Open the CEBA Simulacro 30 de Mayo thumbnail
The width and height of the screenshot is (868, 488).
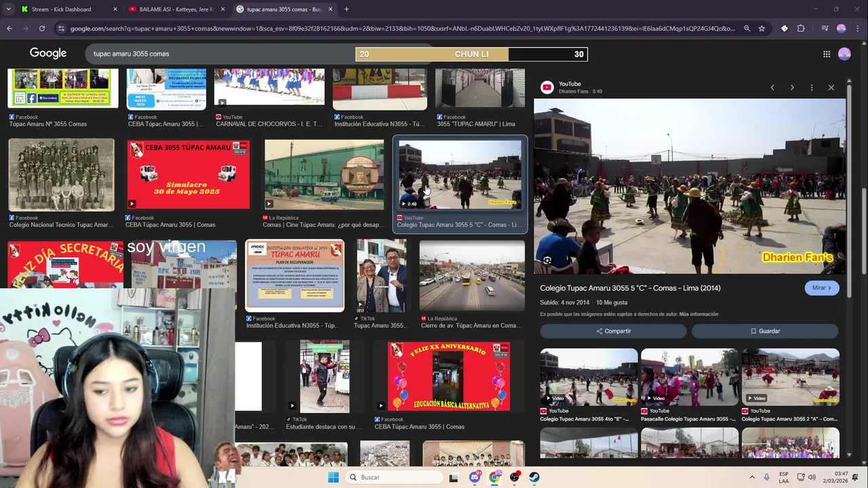point(189,174)
